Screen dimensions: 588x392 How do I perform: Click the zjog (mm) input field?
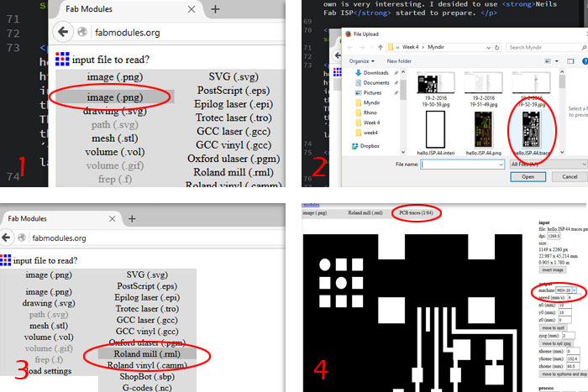[569, 336]
